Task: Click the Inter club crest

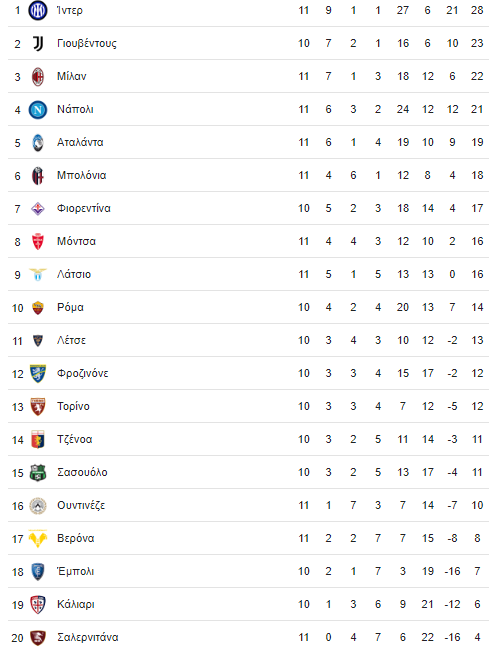Action: [37, 10]
